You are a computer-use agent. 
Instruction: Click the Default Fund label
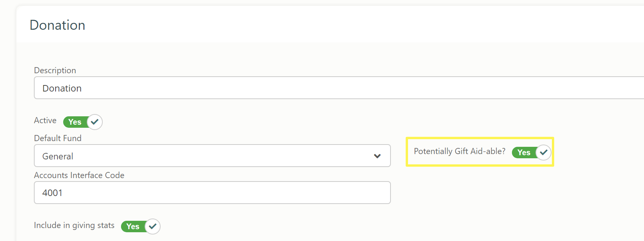(x=58, y=138)
